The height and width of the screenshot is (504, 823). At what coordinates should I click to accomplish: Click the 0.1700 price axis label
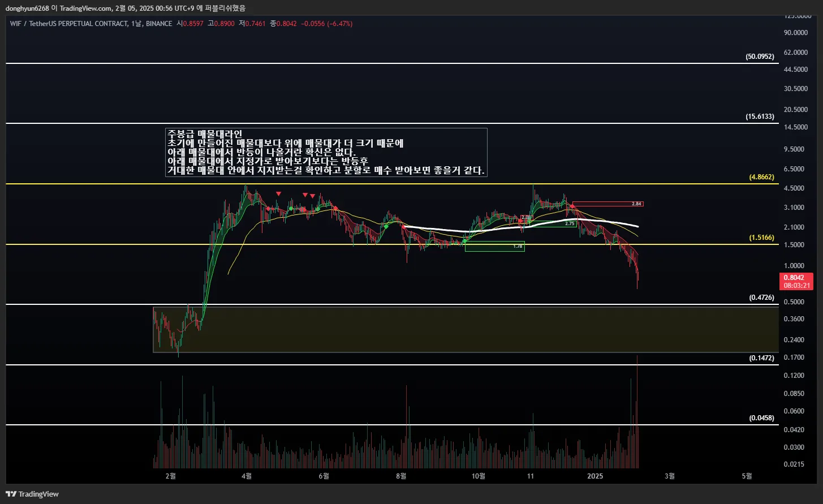(795, 357)
